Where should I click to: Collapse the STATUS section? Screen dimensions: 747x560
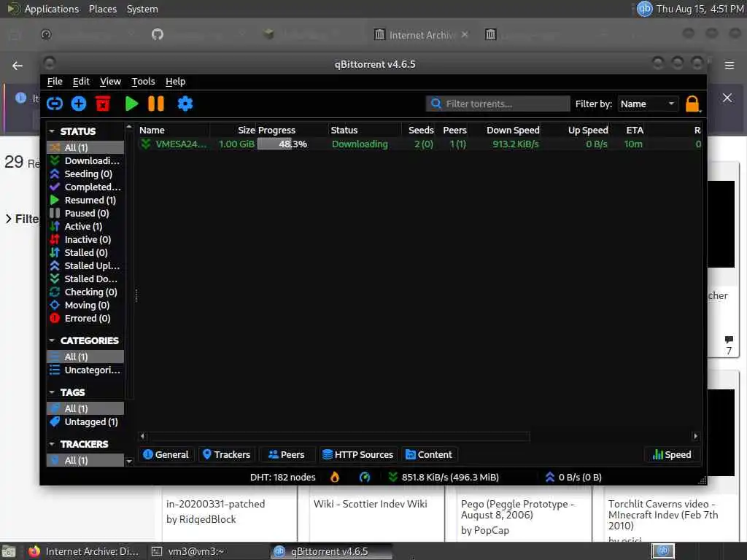[x=52, y=131]
